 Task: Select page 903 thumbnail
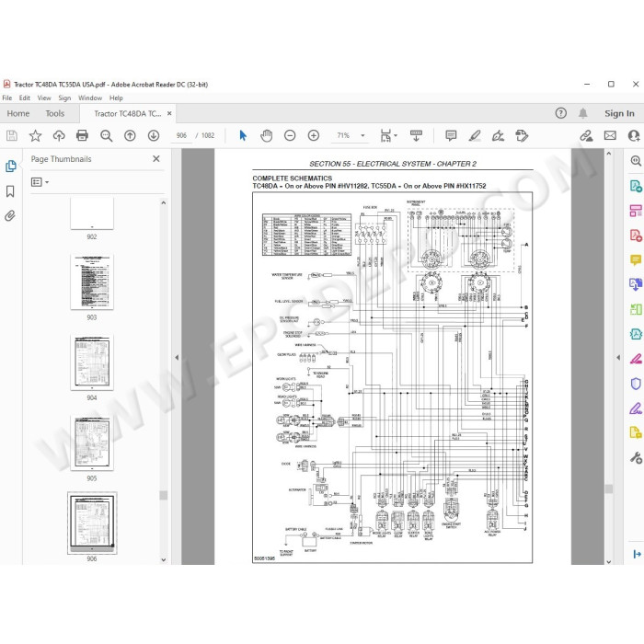92,282
